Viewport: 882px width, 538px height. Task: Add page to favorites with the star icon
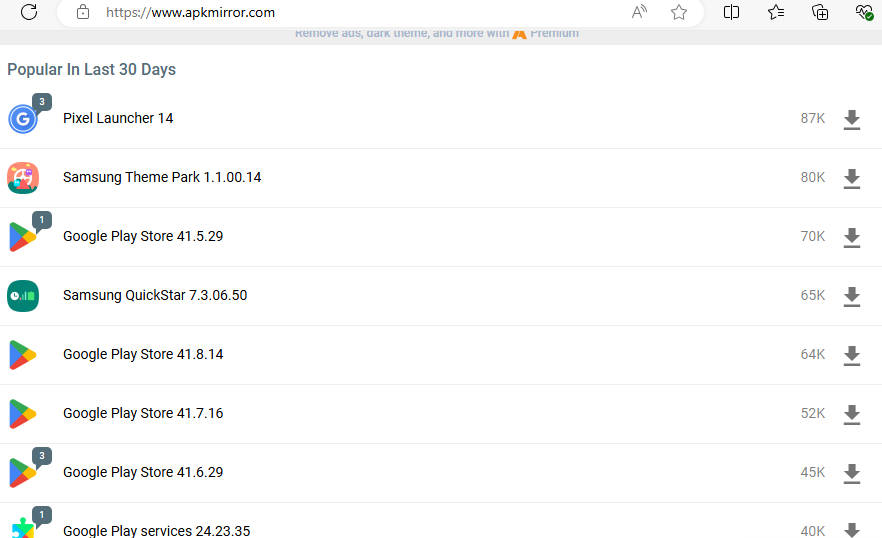[x=679, y=12]
